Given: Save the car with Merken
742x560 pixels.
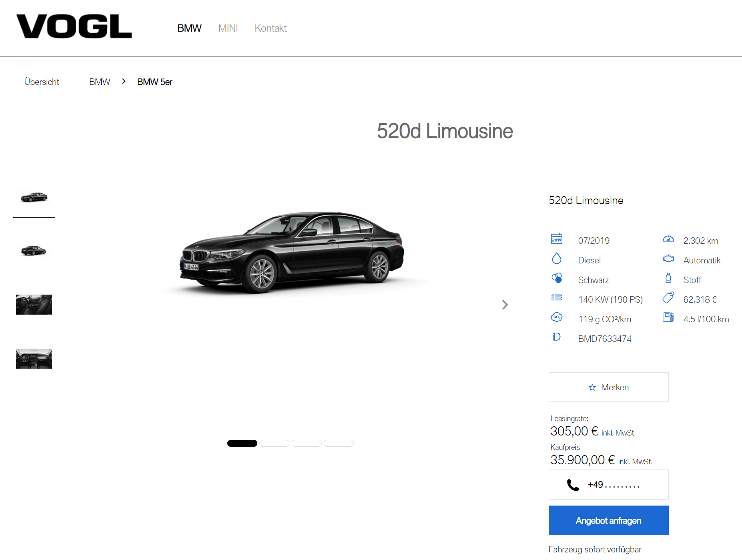Looking at the screenshot, I should [609, 387].
